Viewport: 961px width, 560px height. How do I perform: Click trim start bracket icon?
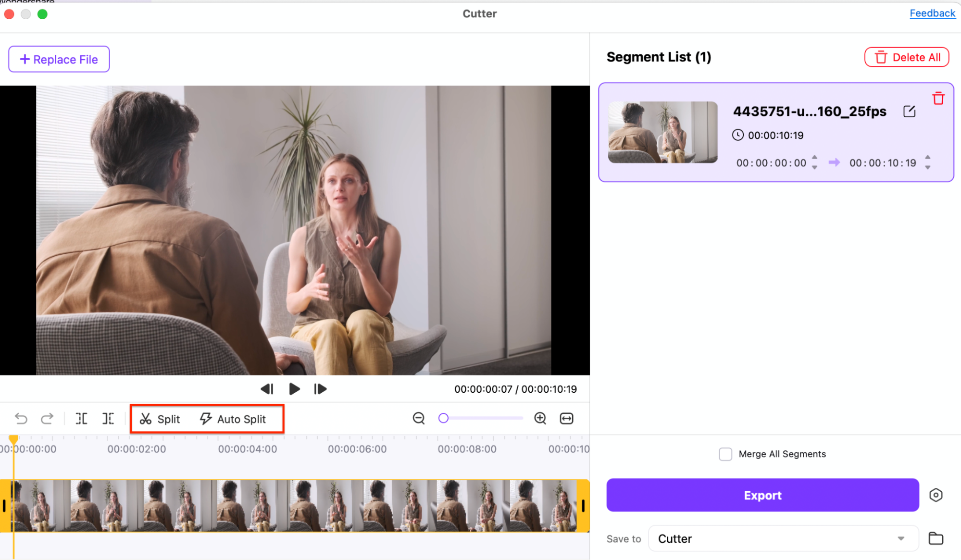(x=81, y=419)
